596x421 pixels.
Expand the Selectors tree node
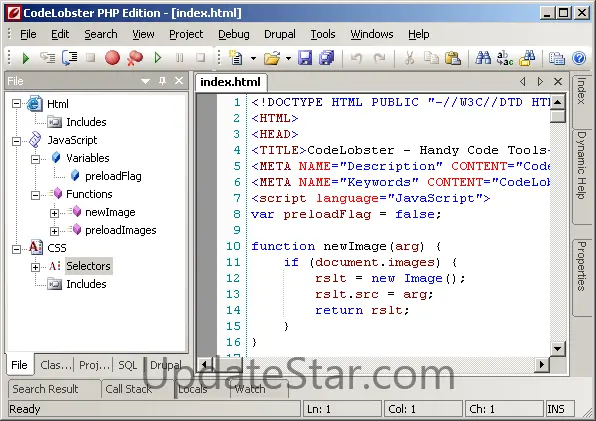pyautogui.click(x=35, y=267)
